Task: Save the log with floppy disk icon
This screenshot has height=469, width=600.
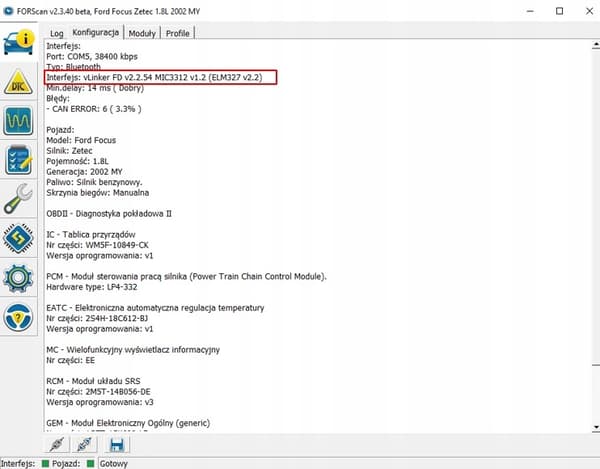Action: click(x=116, y=445)
